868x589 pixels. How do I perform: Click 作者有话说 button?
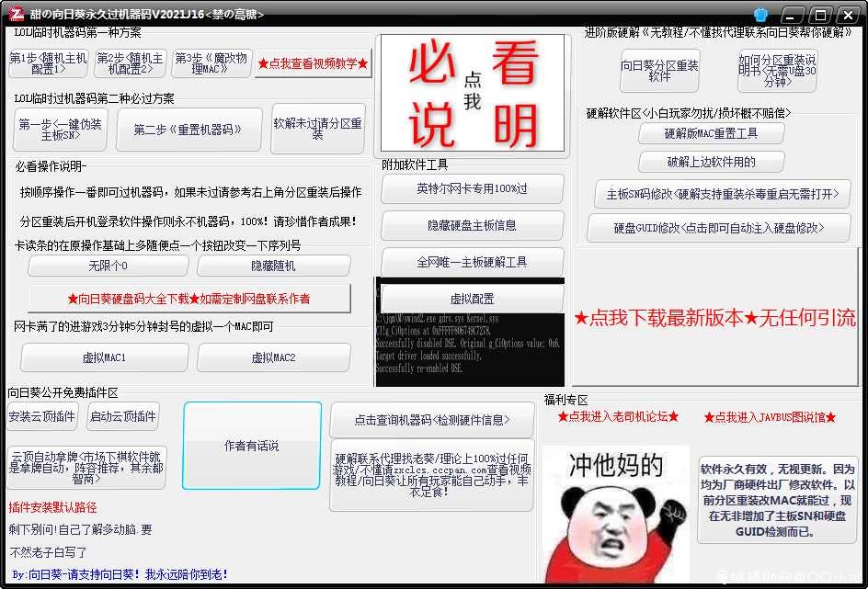click(x=252, y=446)
